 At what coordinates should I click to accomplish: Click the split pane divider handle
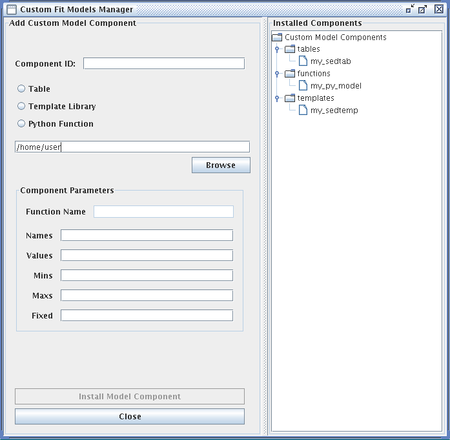pyautogui.click(x=266, y=227)
